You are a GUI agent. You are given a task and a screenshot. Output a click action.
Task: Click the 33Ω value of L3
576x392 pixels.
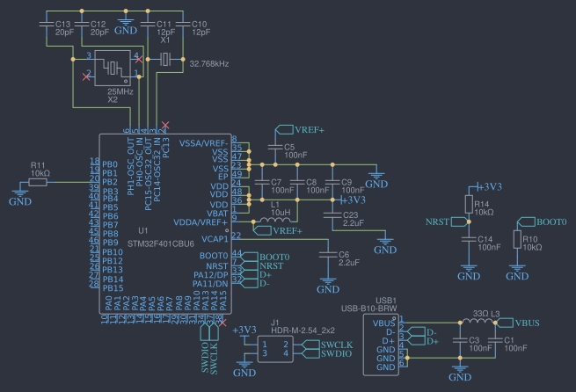(x=480, y=314)
